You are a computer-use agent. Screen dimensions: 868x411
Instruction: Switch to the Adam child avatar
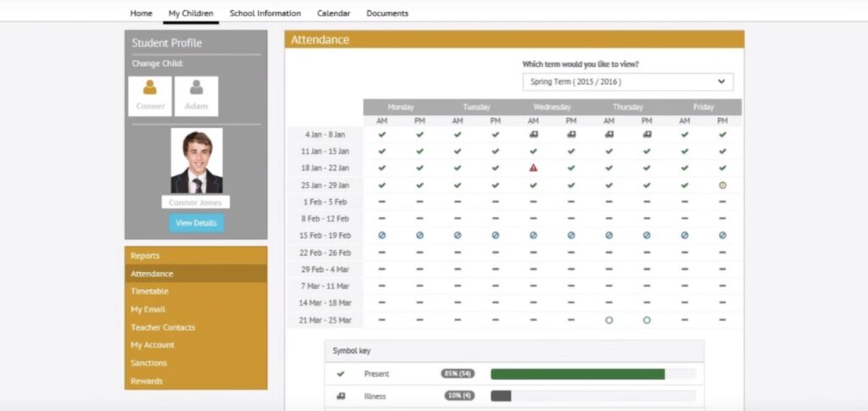click(x=196, y=95)
